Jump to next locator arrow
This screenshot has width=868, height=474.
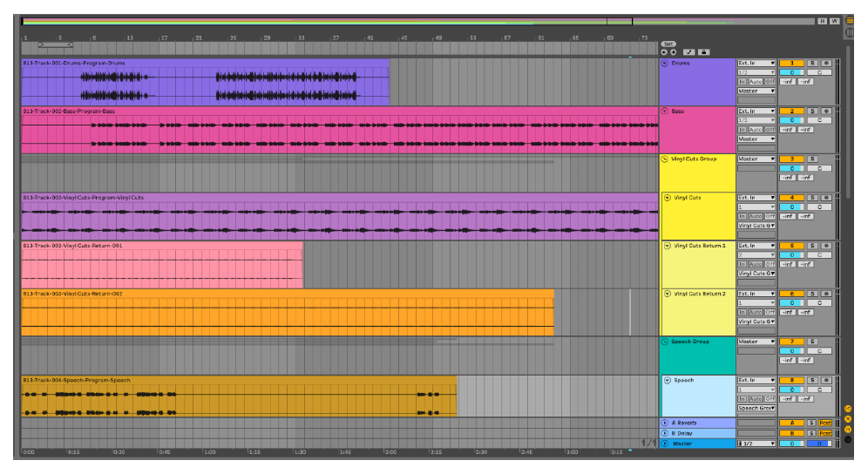673,52
